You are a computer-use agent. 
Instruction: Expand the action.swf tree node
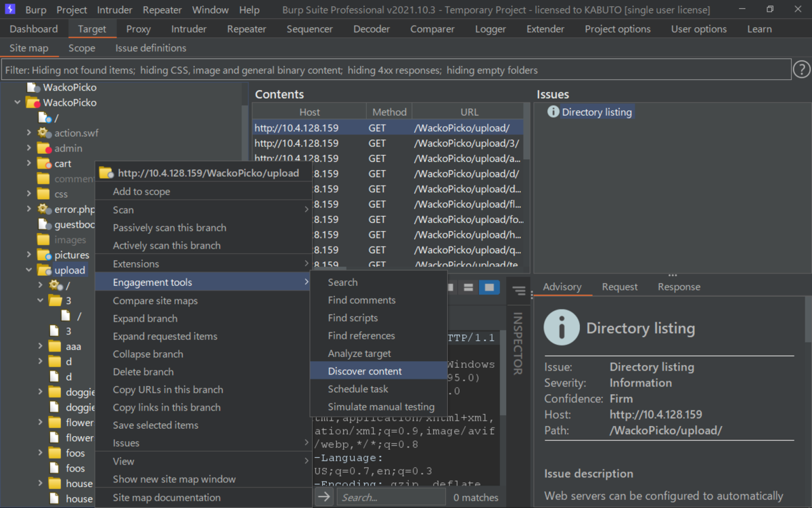pos(29,133)
